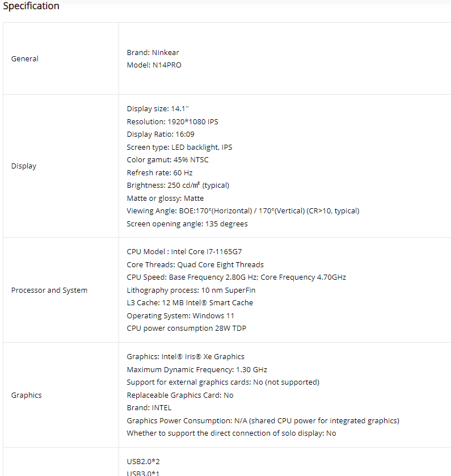Select the Processor and System label
Image resolution: width=451 pixels, height=476 pixels.
[x=49, y=290]
